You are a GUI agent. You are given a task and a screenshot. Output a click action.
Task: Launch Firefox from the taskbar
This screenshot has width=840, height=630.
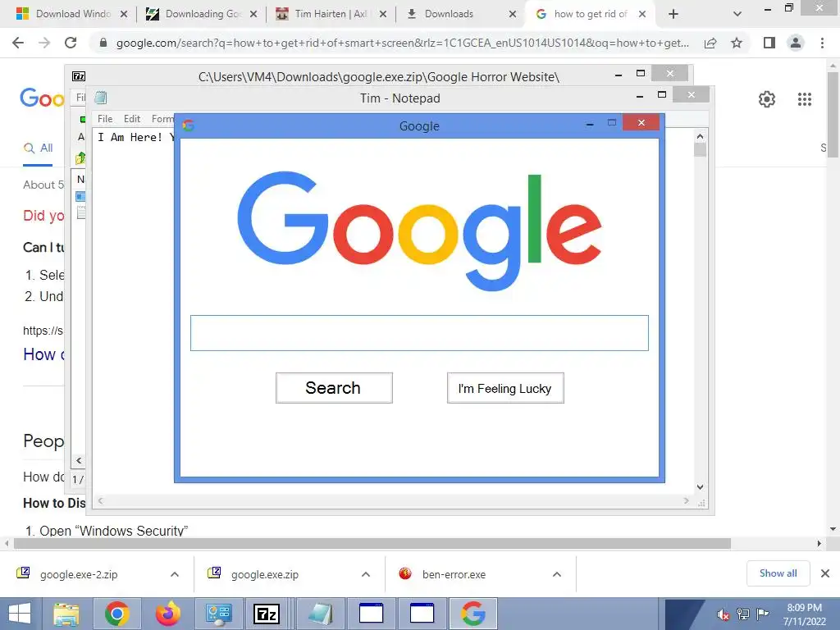167,614
